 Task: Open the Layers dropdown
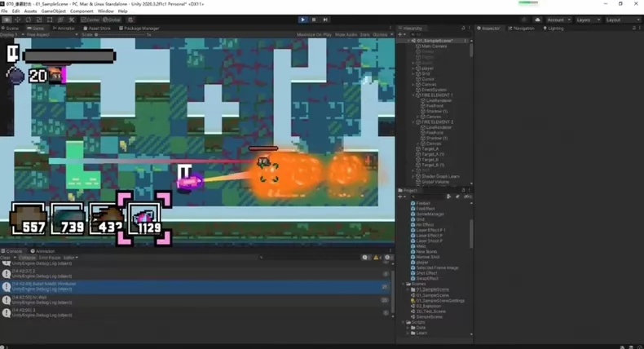pyautogui.click(x=588, y=20)
